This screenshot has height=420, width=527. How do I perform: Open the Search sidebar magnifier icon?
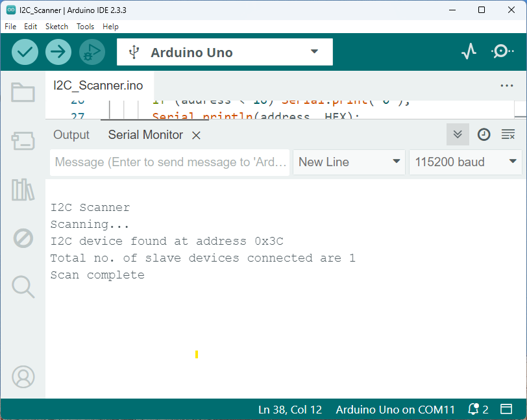(23, 287)
